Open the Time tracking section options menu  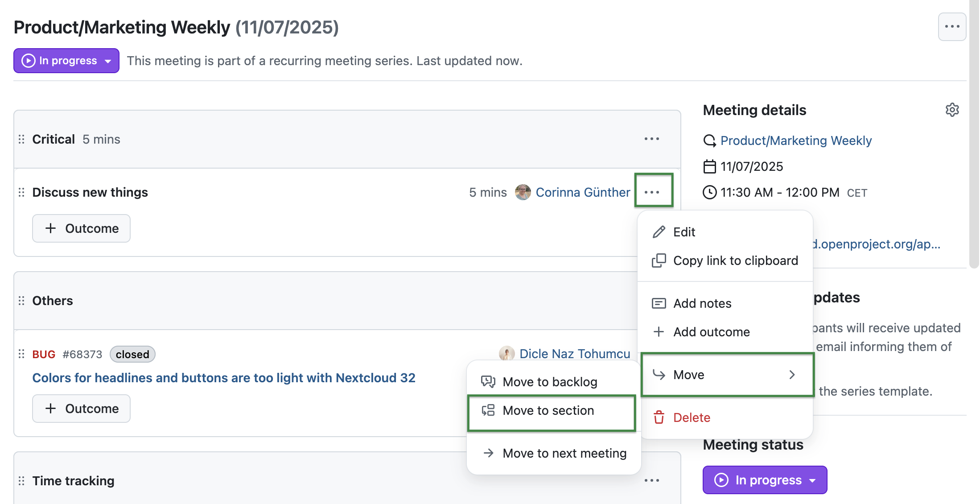652,480
